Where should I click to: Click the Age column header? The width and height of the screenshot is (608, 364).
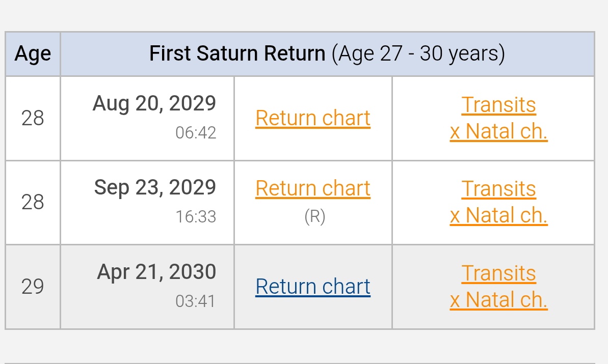click(33, 54)
